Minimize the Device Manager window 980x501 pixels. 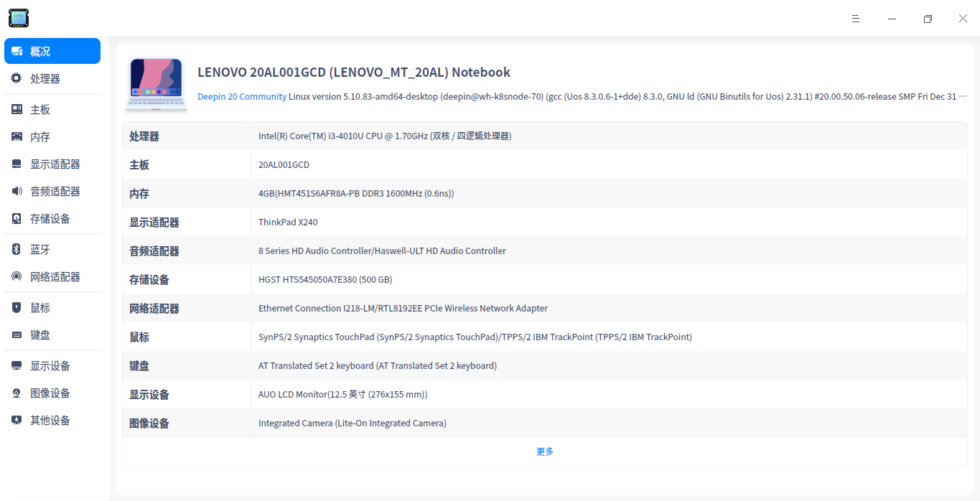[x=892, y=19]
